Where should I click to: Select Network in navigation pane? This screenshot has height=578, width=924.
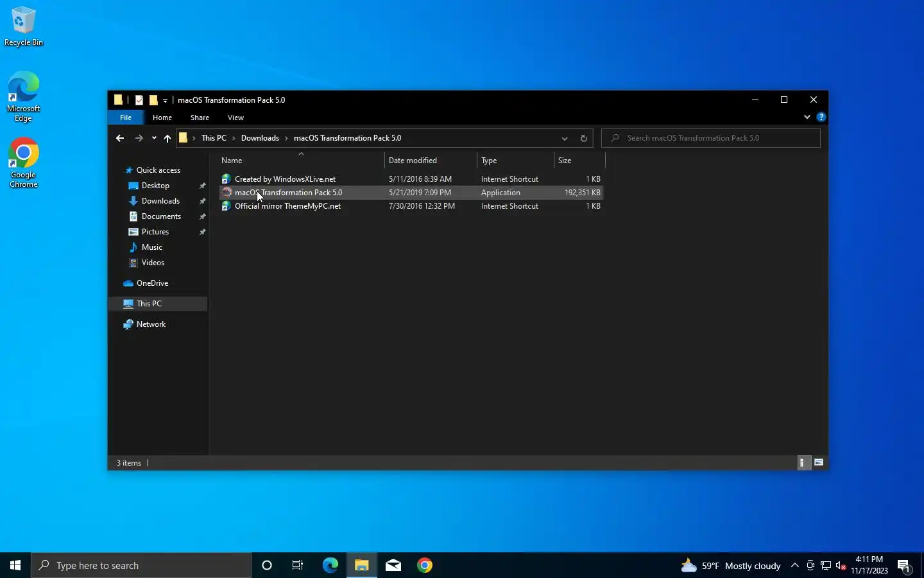[151, 324]
